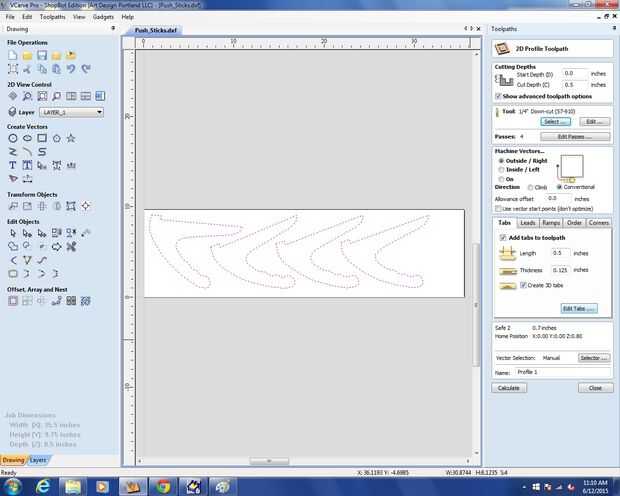Screen dimensions: 620x496
Task: Draw a circle vector tool
Action: point(13,138)
